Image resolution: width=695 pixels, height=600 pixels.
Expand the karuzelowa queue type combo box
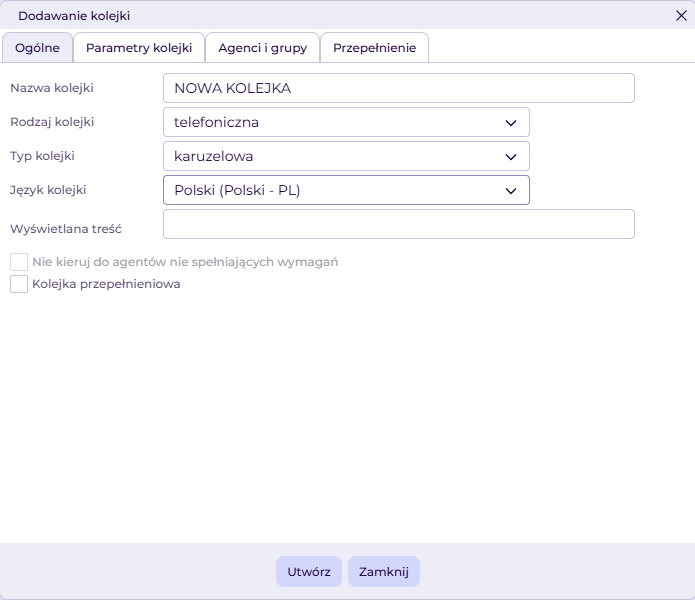(x=345, y=157)
